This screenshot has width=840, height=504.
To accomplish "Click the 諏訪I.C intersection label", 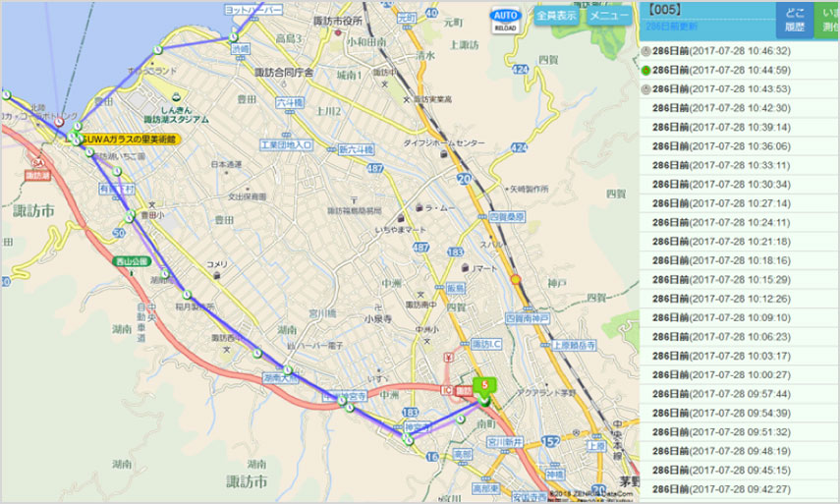I will point(487,345).
